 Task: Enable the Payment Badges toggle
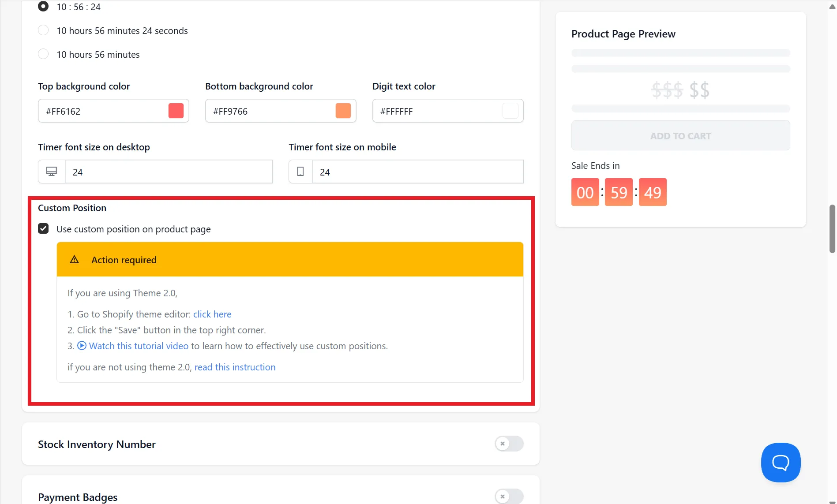point(509,497)
